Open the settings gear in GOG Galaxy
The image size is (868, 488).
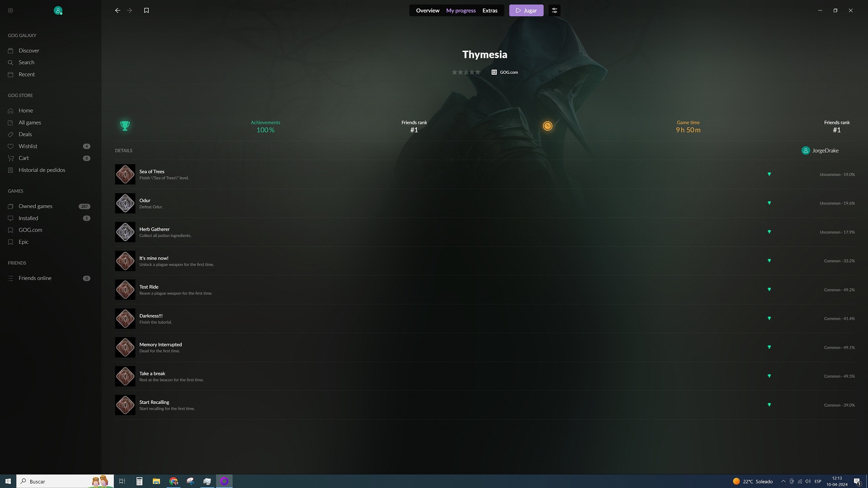(10, 10)
